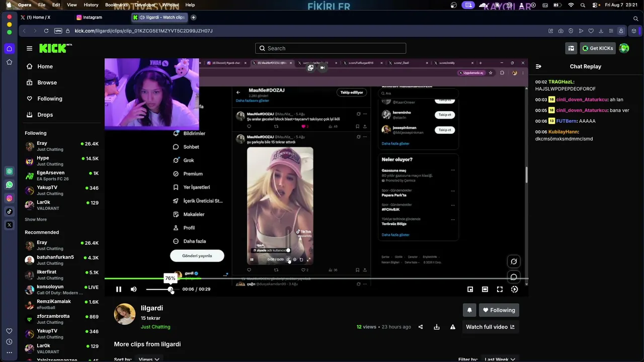Adjust the volume slider handle
Image resolution: width=644 pixels, height=362 pixels.
pos(171,289)
